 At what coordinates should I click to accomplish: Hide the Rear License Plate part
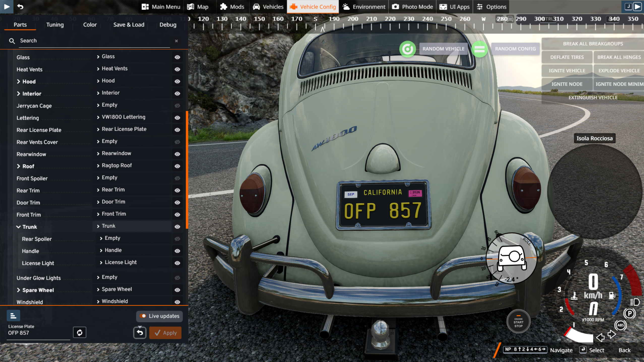[x=177, y=130]
